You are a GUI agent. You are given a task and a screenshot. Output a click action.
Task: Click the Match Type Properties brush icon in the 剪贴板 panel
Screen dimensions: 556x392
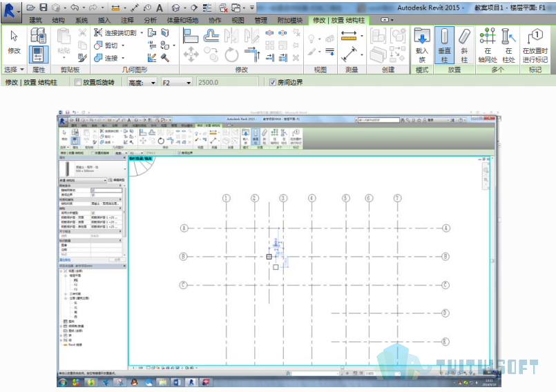(x=83, y=57)
